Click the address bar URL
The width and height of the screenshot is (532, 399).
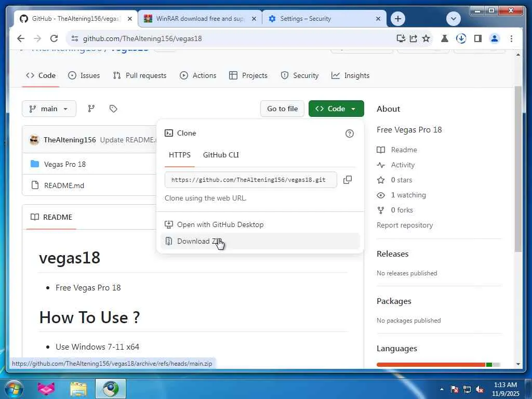[142, 38]
